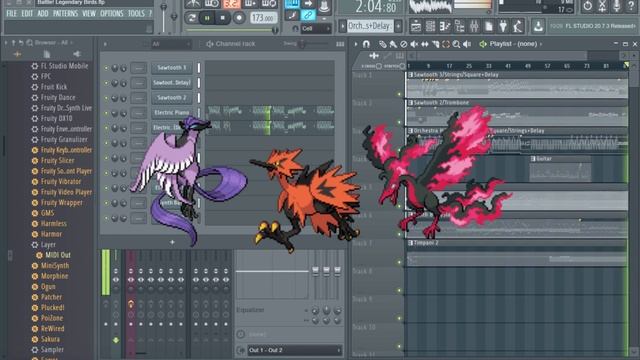Open the Mixer view toolbar icon
This screenshot has height=360, width=640.
(474, 26)
